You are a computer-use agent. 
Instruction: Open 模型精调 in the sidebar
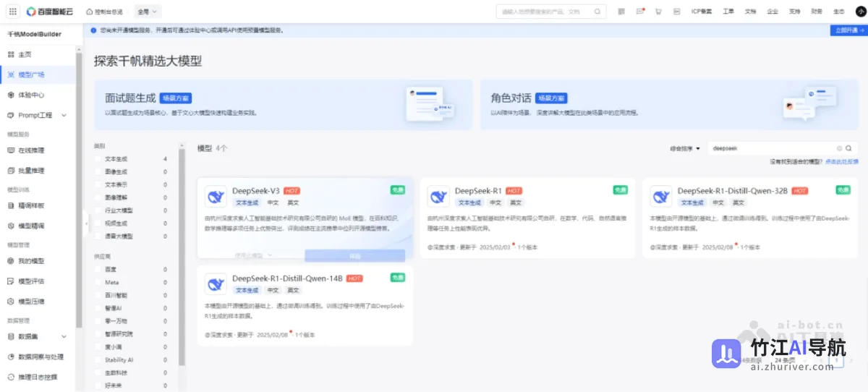38,226
